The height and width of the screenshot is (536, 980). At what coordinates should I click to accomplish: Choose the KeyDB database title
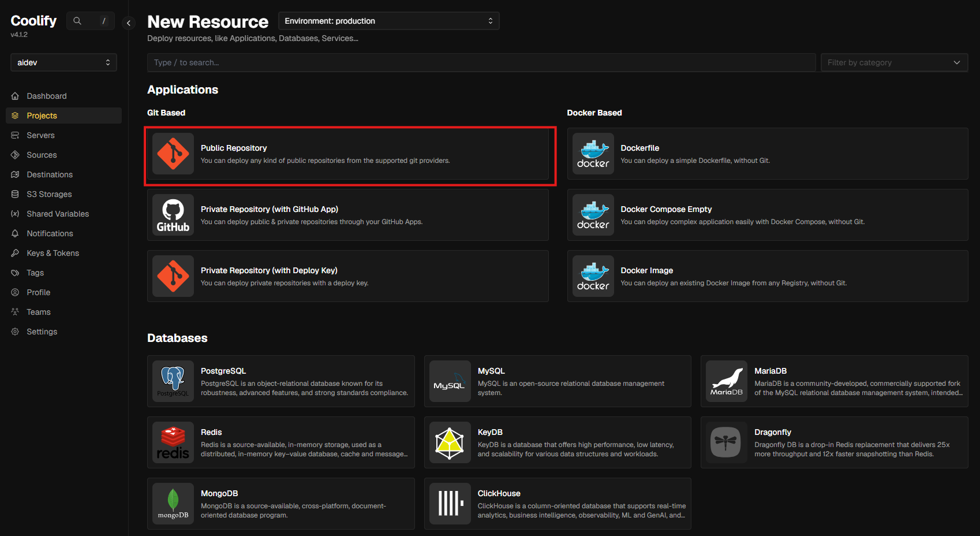coord(490,432)
